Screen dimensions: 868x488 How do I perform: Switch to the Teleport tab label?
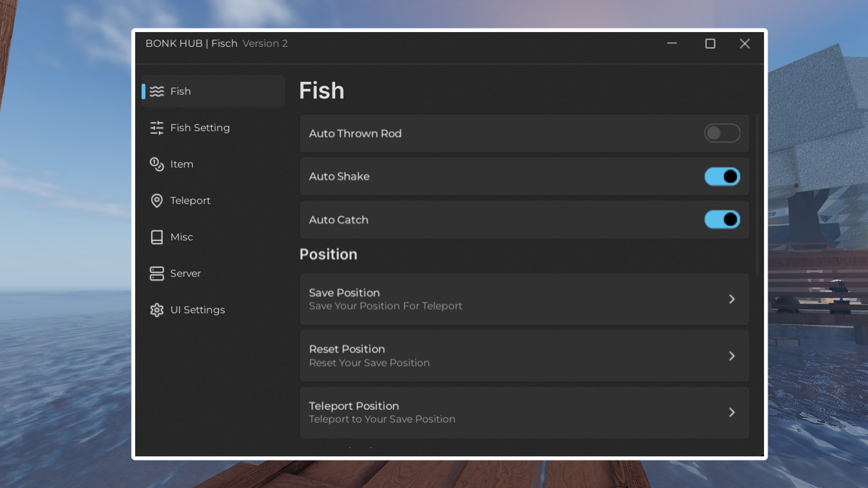[x=190, y=201]
